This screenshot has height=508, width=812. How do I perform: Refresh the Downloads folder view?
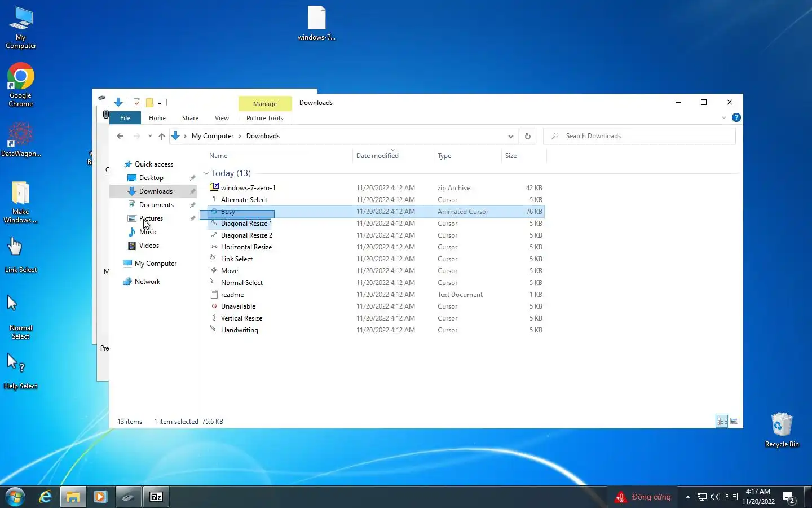[x=528, y=136]
